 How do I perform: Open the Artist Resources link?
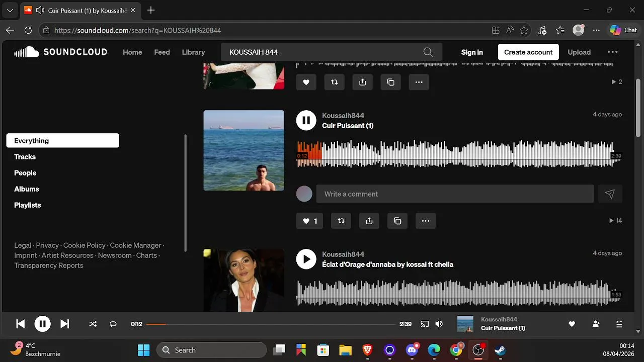coord(67,255)
